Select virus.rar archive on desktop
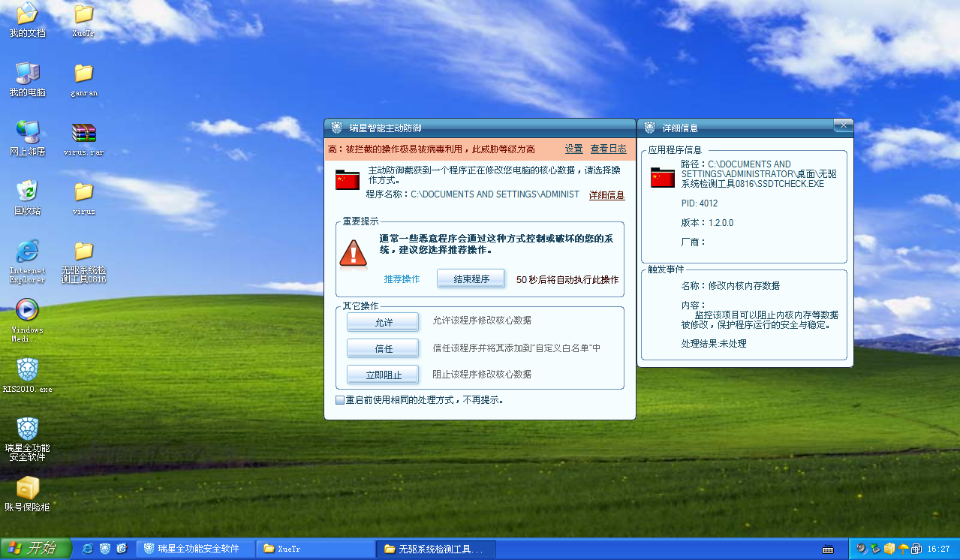Image resolution: width=960 pixels, height=560 pixels. (x=83, y=138)
